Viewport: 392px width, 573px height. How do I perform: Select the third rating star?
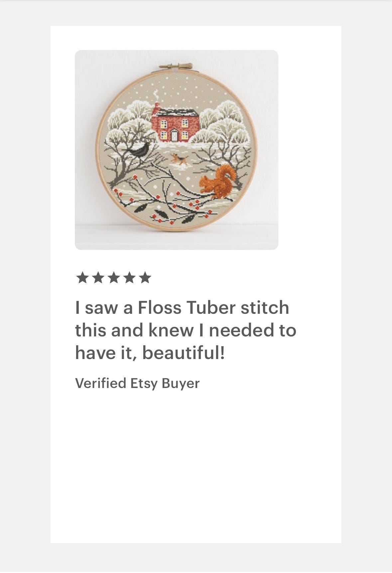click(x=113, y=278)
